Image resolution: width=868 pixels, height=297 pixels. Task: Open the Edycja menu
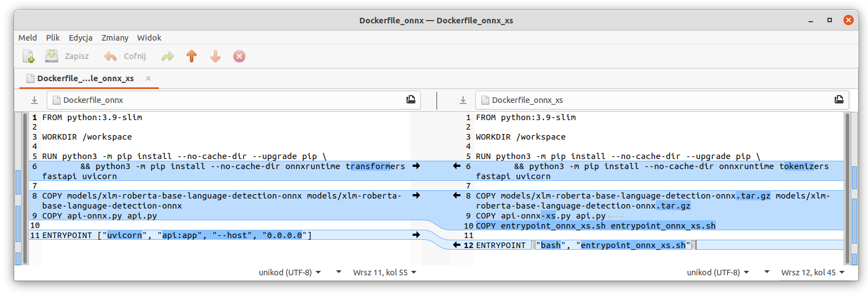pyautogui.click(x=81, y=38)
